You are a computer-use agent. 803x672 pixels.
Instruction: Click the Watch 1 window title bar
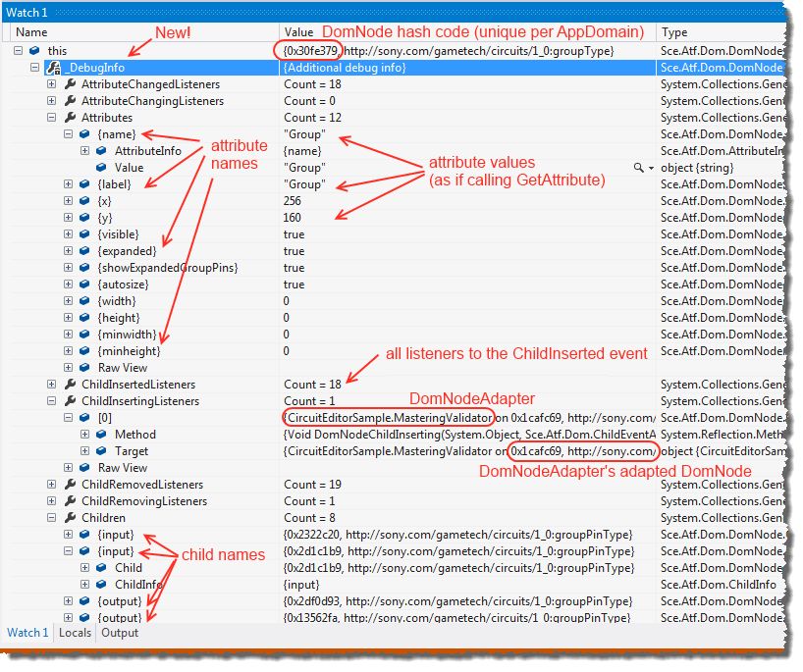coord(394,13)
